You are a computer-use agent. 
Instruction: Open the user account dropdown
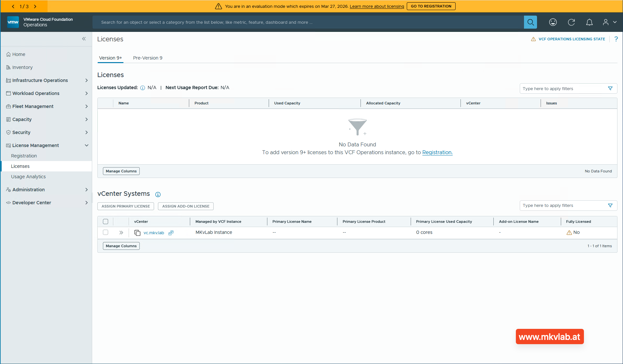coord(609,22)
